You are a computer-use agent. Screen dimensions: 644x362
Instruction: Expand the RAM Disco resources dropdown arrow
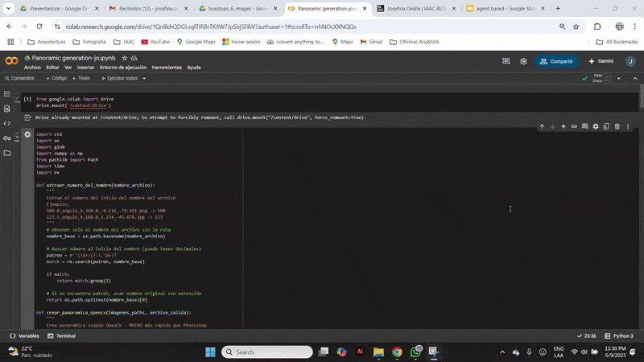tap(618, 78)
